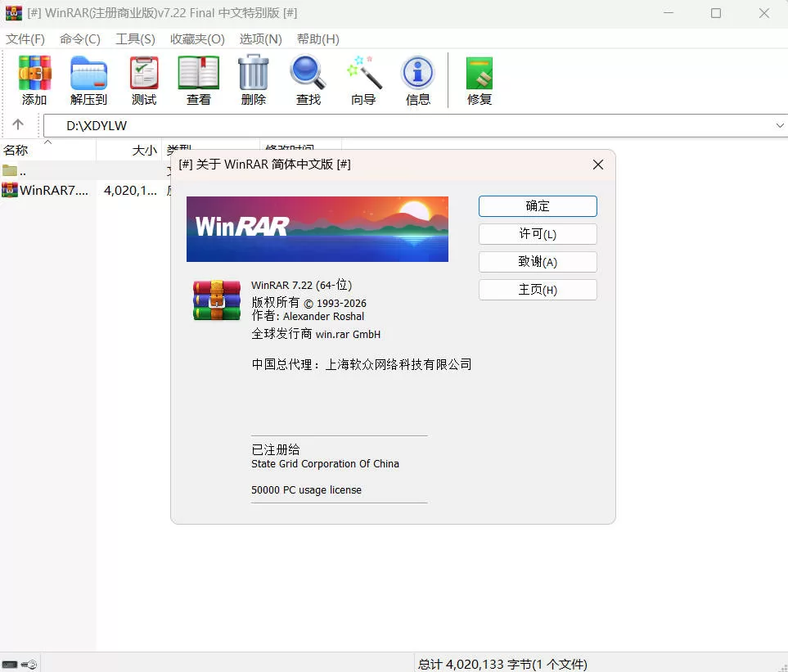Click the Info (信息) toolbar icon

pyautogui.click(x=417, y=72)
